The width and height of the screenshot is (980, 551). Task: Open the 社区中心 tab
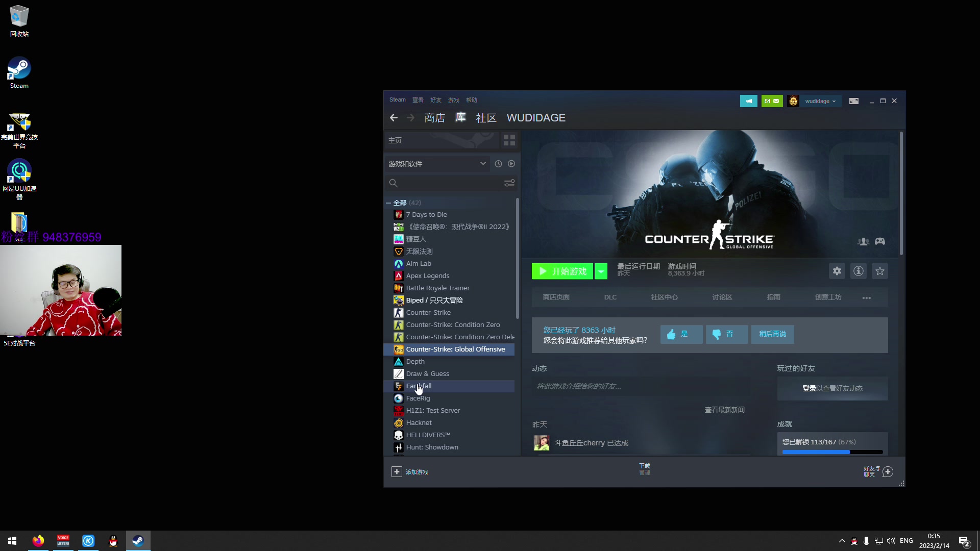tap(664, 297)
